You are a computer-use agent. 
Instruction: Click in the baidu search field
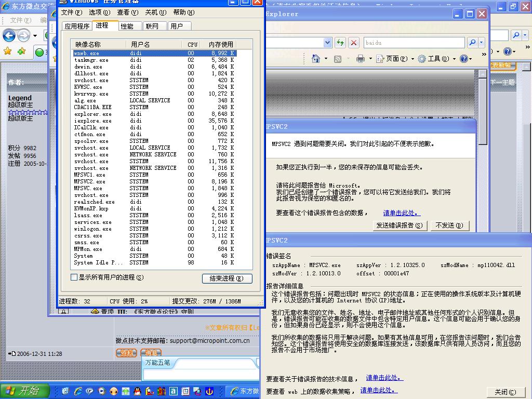(x=414, y=43)
